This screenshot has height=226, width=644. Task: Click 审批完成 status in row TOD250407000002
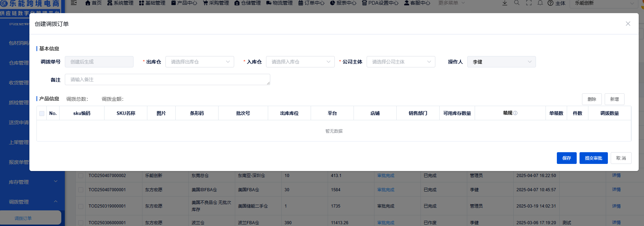[x=386, y=176]
